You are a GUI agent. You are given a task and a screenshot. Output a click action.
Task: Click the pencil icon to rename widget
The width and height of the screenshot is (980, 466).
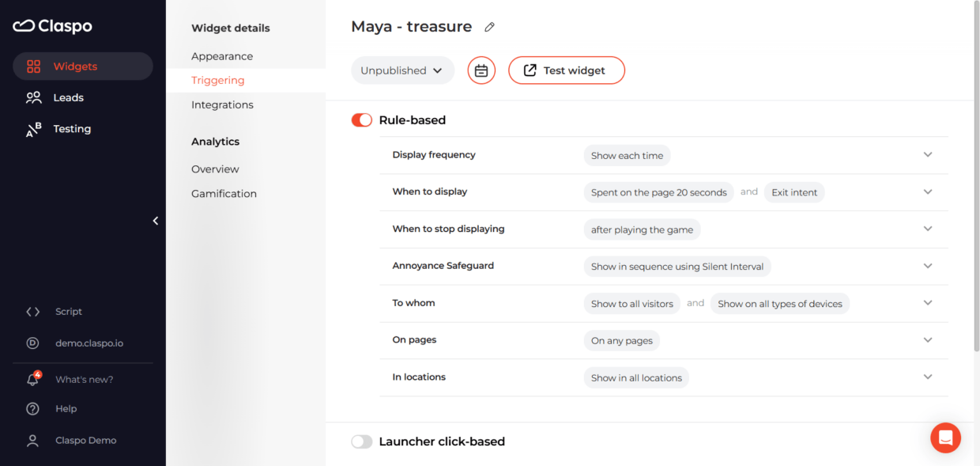pos(489,28)
